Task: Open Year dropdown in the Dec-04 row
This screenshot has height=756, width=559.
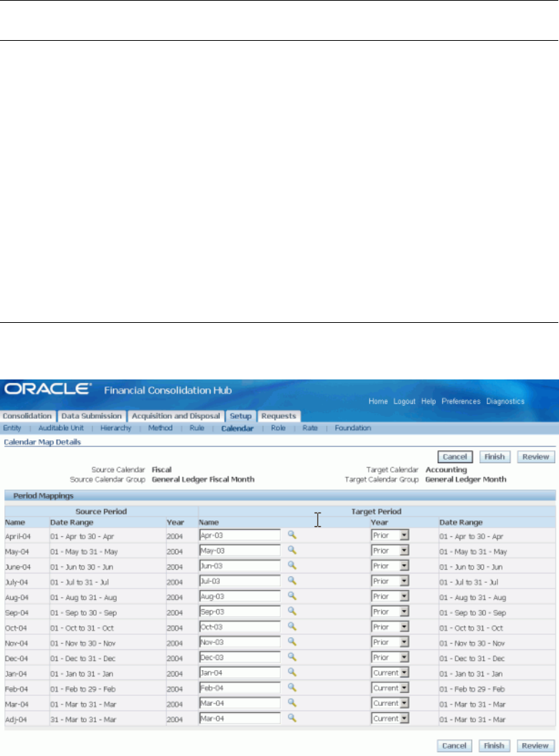Action: pos(390,657)
